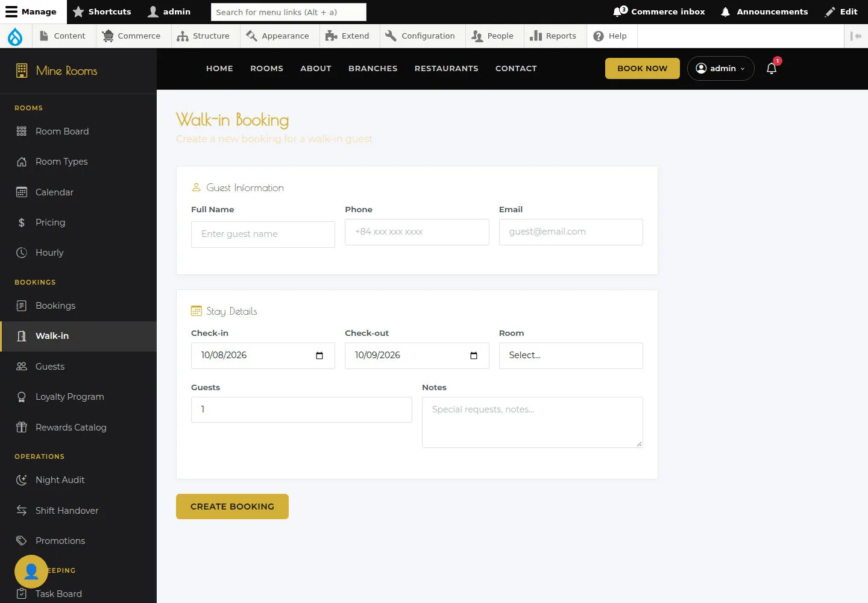This screenshot has height=603, width=868.
Task: Click the Night Audit moon icon
Action: [22, 480]
